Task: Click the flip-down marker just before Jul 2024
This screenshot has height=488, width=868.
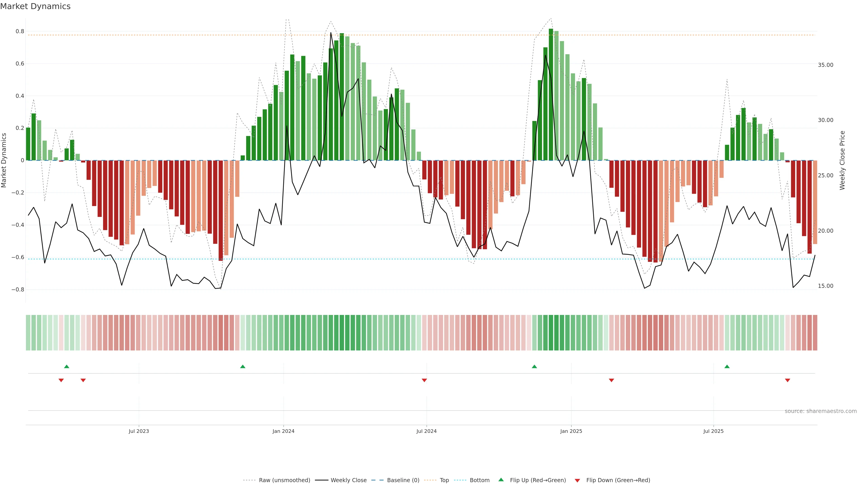Action: (x=424, y=380)
